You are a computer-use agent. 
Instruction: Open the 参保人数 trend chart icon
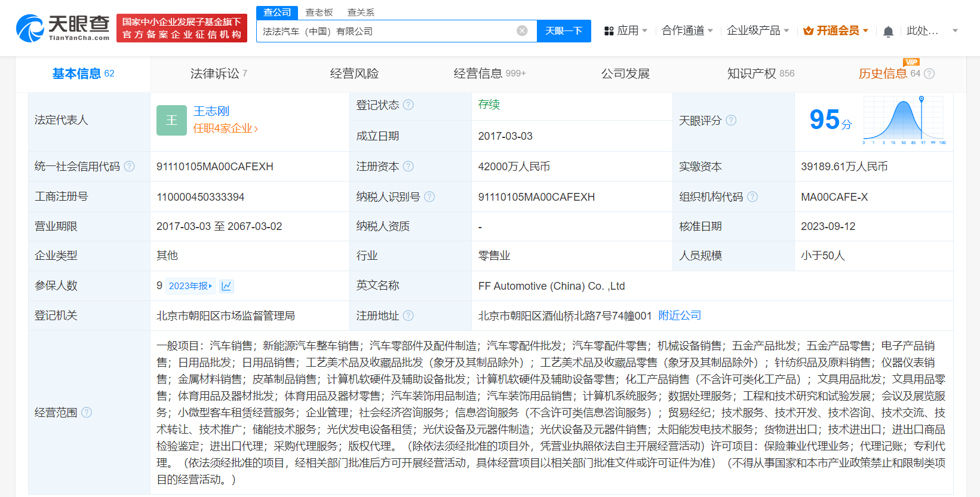tap(226, 286)
